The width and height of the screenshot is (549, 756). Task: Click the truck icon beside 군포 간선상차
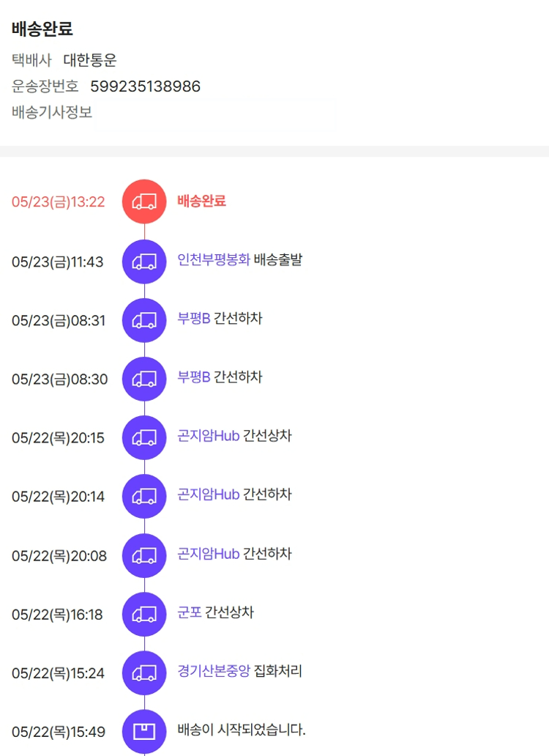[x=144, y=614]
